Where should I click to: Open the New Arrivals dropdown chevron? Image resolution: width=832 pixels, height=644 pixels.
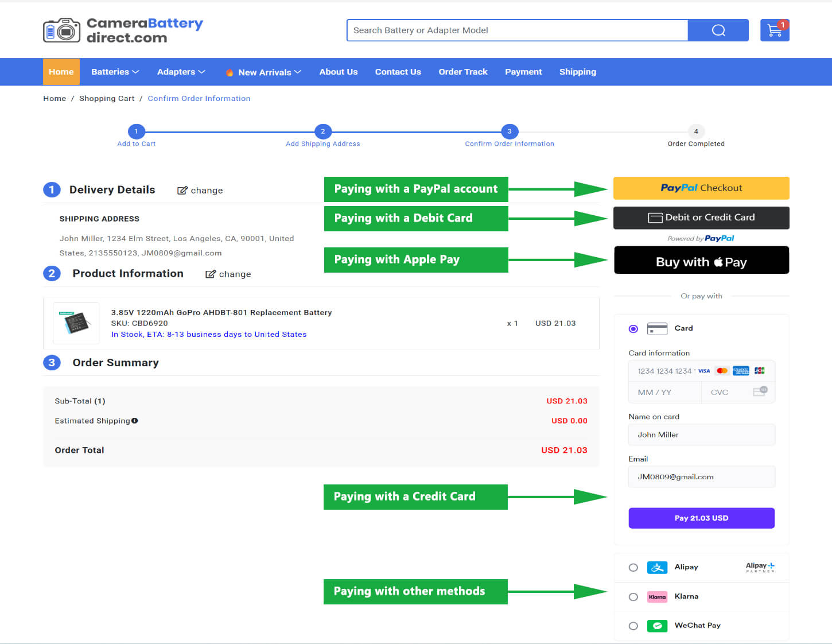(x=298, y=72)
